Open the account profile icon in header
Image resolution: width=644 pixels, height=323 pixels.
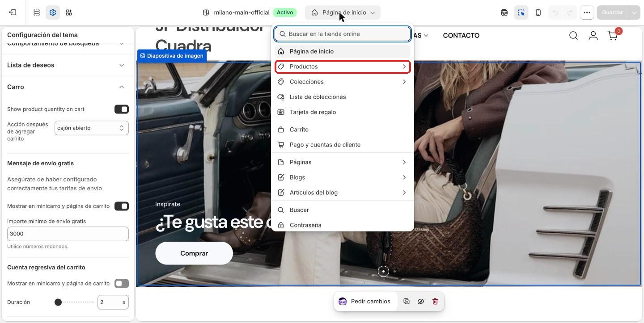(593, 35)
